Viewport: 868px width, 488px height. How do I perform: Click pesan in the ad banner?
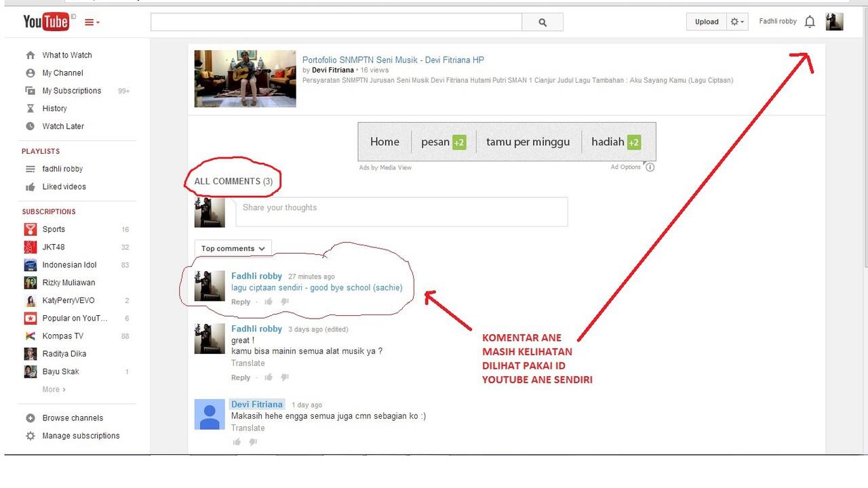tap(435, 142)
